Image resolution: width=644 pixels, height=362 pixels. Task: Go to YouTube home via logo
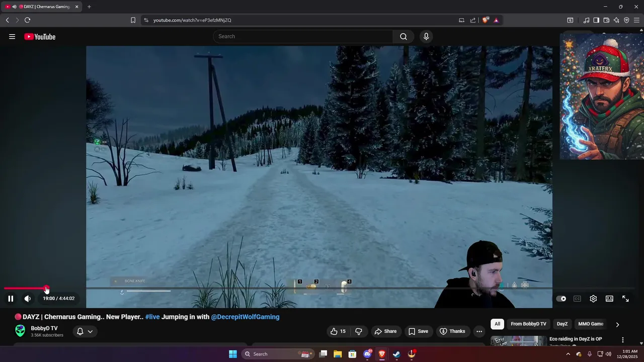40,37
